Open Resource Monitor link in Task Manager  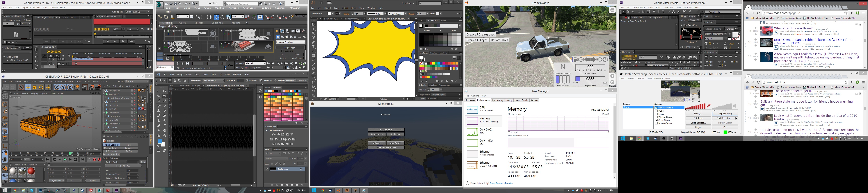coord(501,183)
